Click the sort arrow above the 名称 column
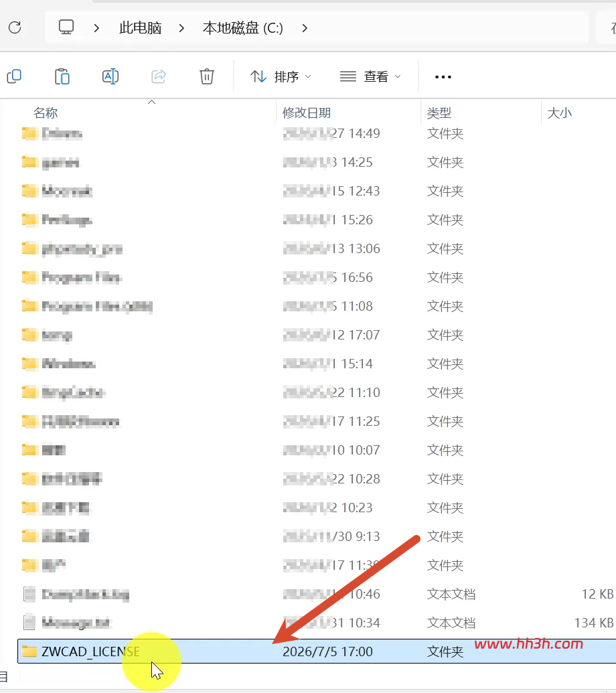 coord(151,102)
